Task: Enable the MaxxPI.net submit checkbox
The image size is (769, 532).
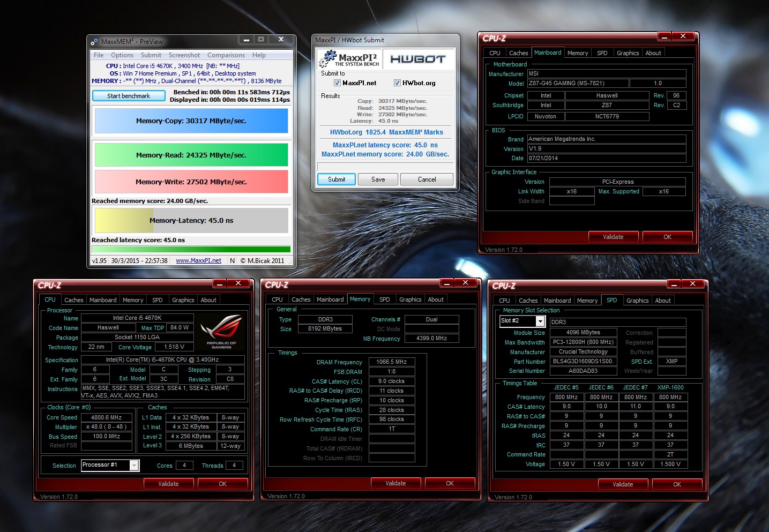Action: (x=337, y=83)
